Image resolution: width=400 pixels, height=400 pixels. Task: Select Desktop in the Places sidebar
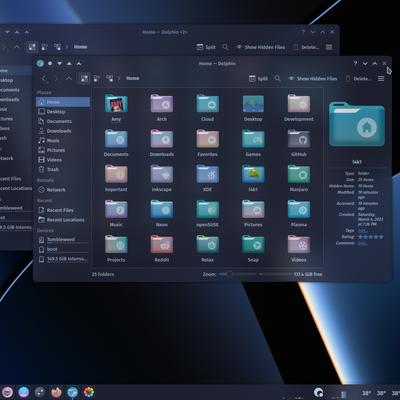[63, 112]
